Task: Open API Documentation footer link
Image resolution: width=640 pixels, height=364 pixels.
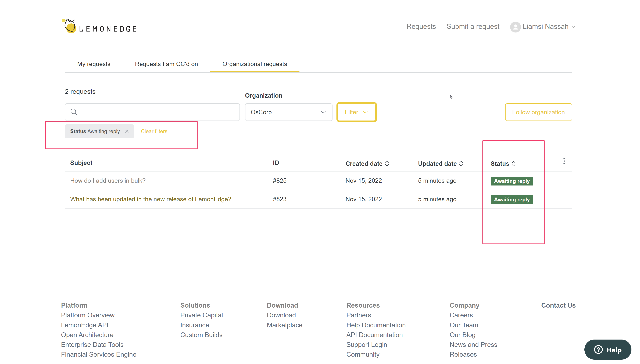Action: tap(374, 335)
